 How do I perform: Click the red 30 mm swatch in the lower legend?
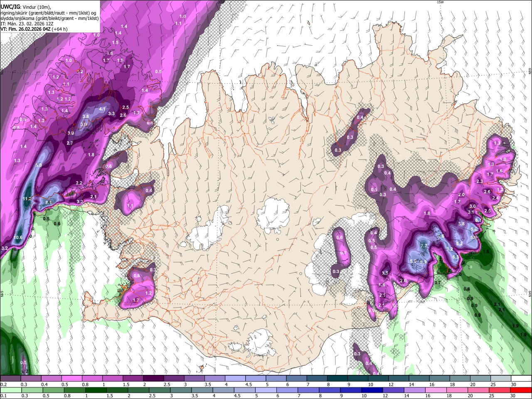click(x=520, y=390)
